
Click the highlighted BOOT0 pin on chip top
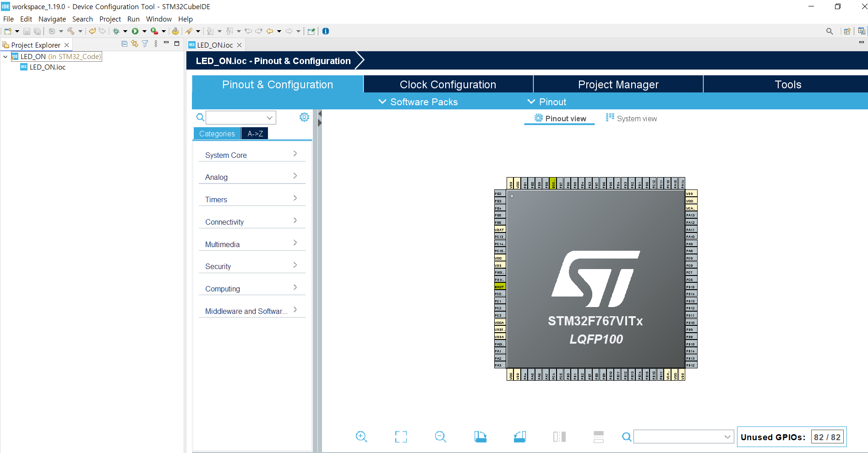(x=553, y=183)
